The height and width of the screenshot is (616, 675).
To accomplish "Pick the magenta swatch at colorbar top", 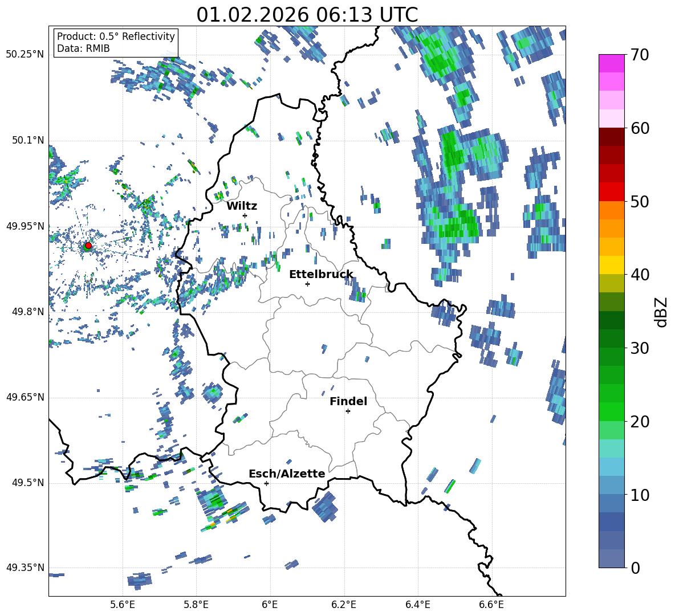I will pos(611,63).
